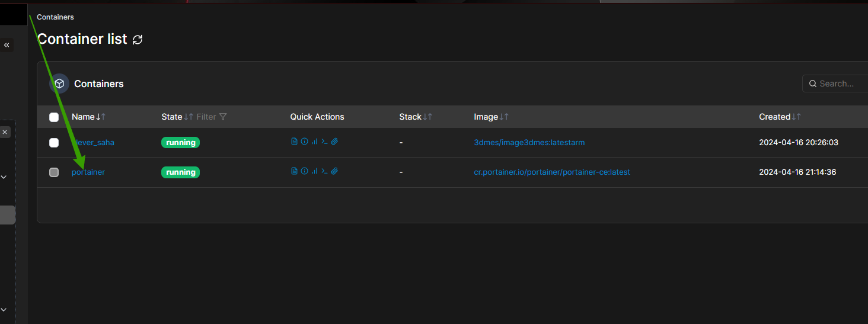Sort containers by State column

click(177, 117)
